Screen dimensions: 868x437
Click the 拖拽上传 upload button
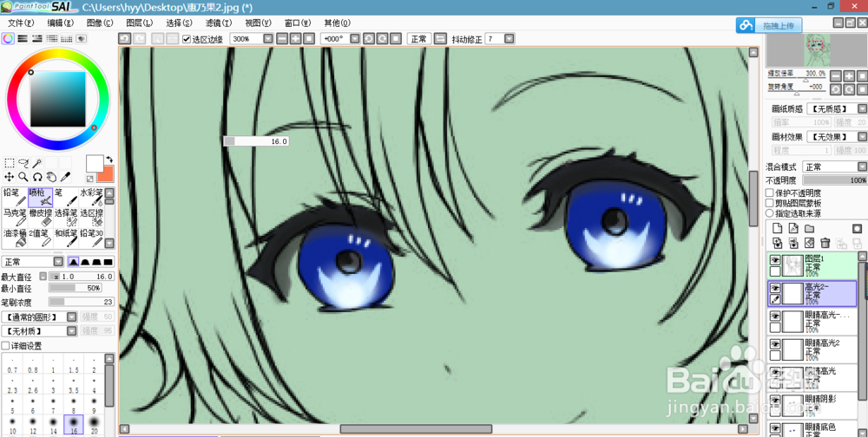(769, 25)
